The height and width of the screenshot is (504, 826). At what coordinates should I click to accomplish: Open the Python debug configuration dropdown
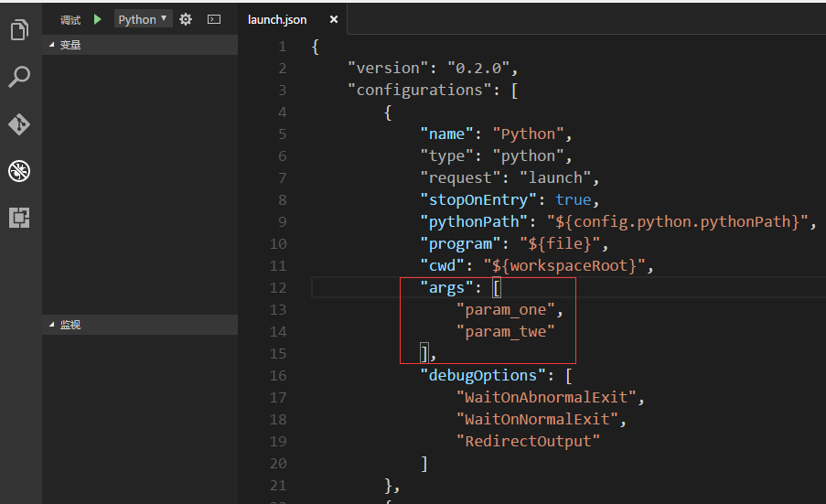tap(143, 19)
